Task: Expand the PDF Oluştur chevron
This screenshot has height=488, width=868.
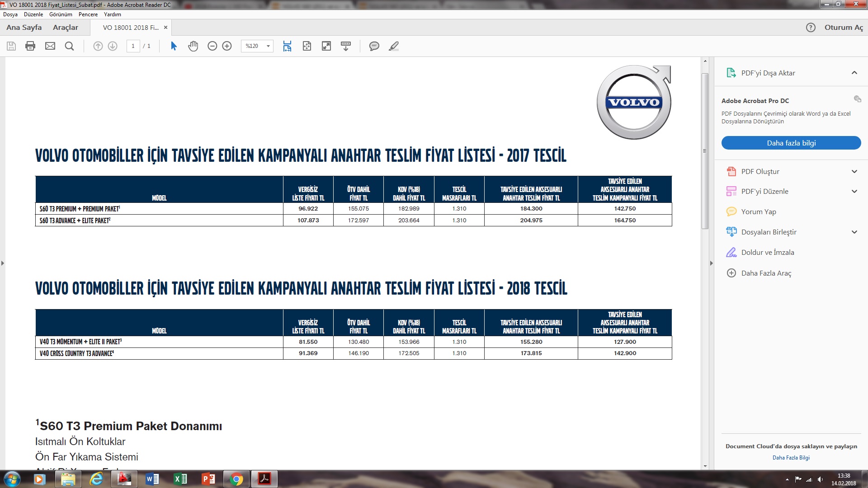Action: pyautogui.click(x=854, y=172)
